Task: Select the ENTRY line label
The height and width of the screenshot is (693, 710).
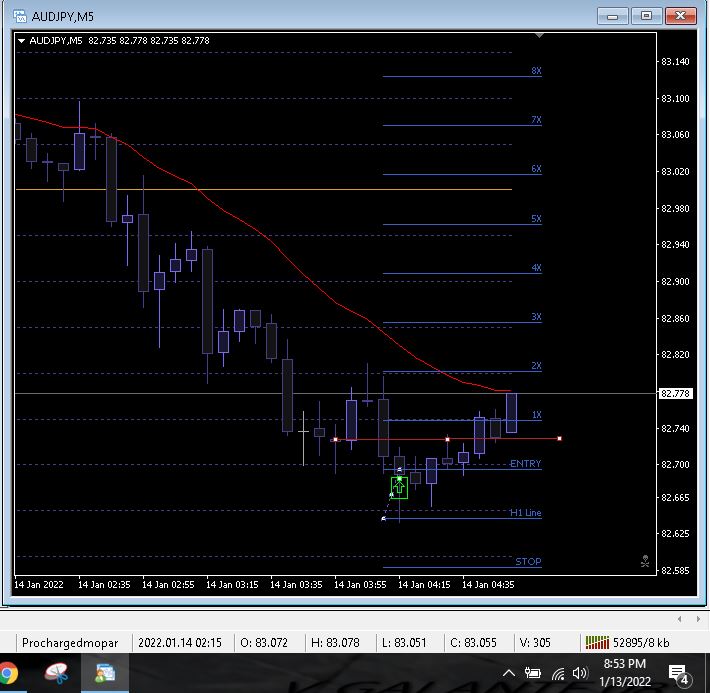Action: click(525, 463)
